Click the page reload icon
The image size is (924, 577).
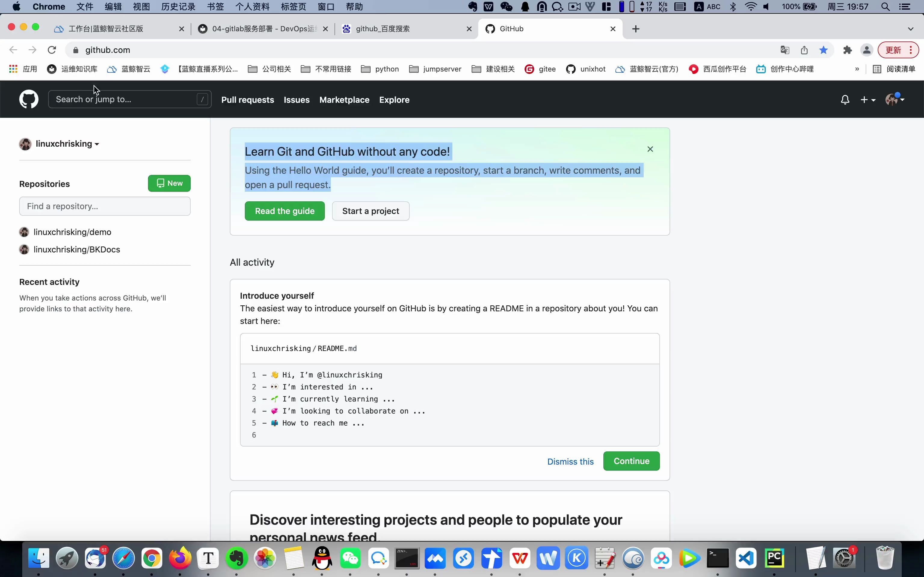52,50
